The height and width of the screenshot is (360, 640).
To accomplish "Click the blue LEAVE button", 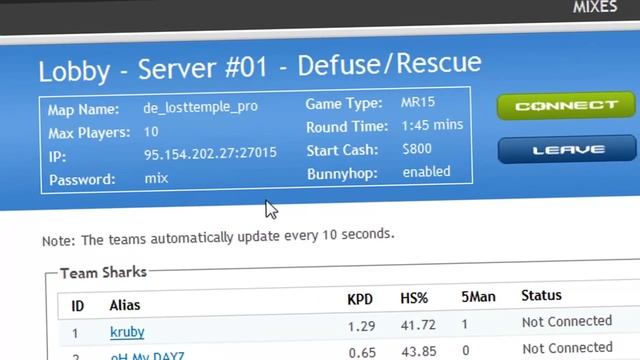I will [x=567, y=150].
